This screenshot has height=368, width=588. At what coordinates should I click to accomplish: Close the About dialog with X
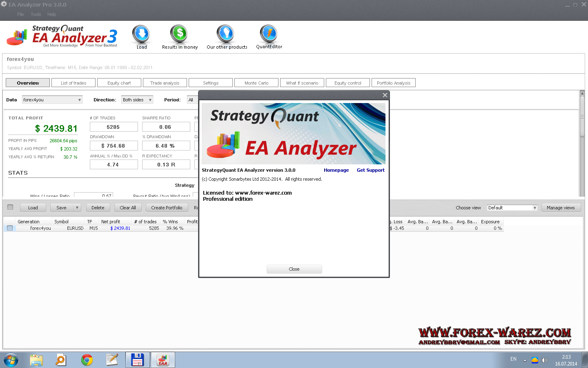(385, 95)
